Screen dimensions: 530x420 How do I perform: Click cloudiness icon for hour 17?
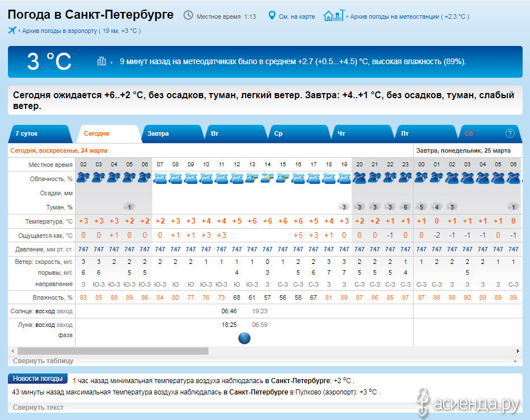click(314, 178)
